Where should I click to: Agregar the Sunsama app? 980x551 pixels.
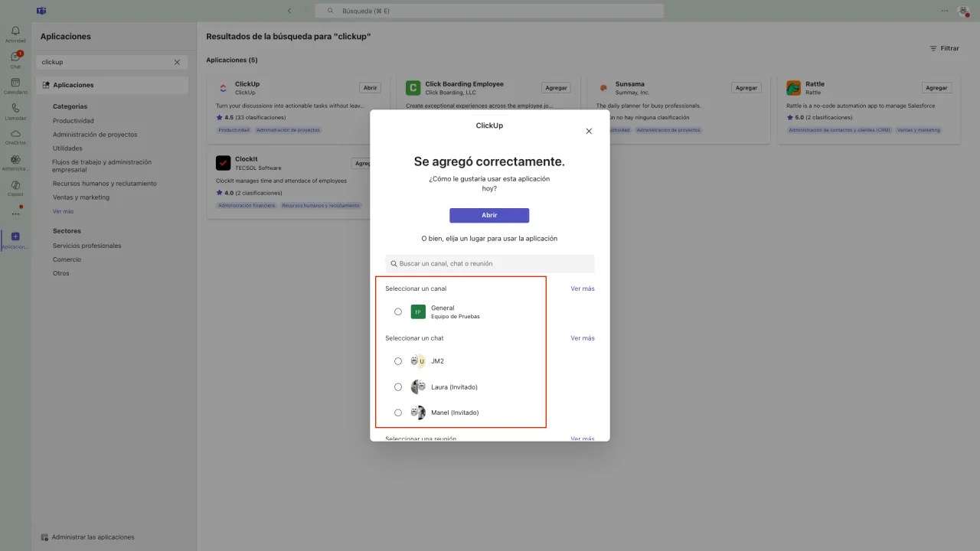click(746, 87)
